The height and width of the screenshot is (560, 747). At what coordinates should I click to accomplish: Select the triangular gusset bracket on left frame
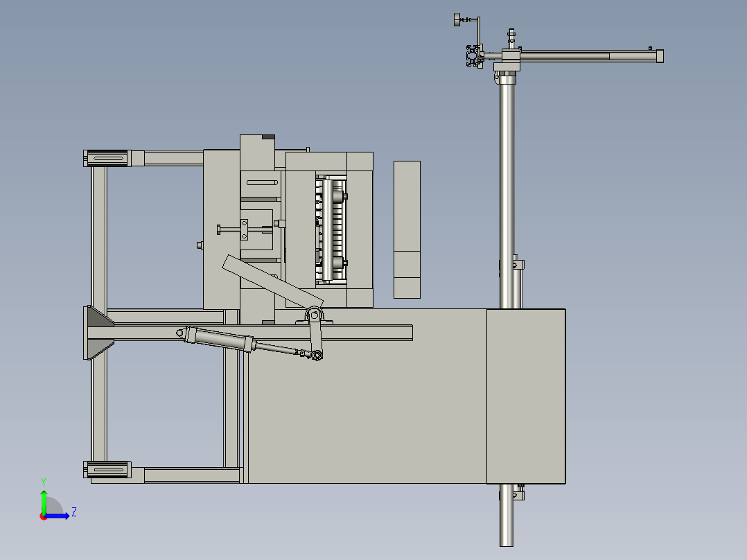[x=98, y=333]
